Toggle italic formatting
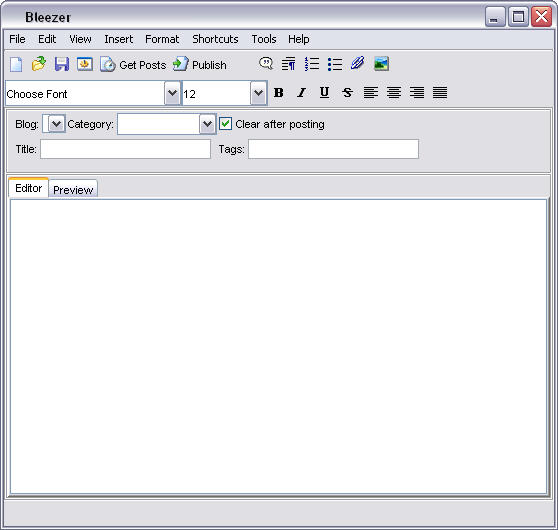Image resolution: width=558 pixels, height=530 pixels. [x=301, y=93]
